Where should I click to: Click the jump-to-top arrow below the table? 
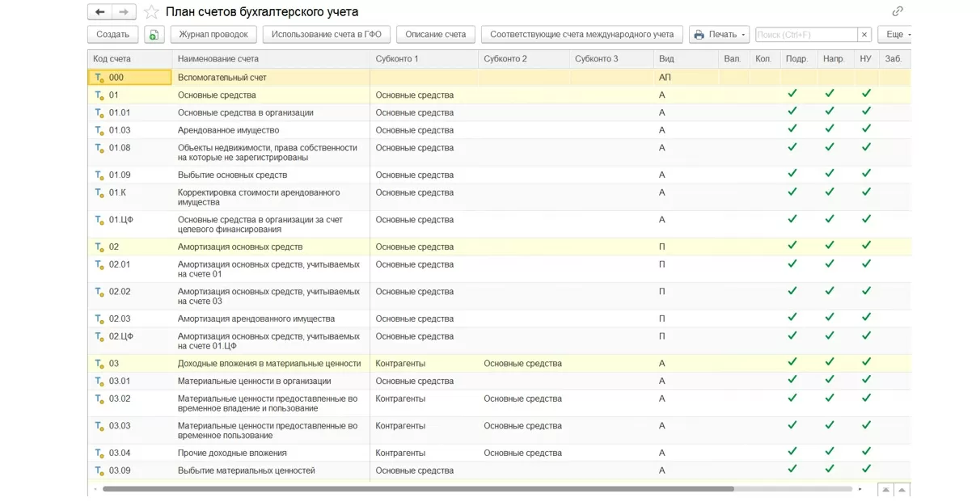(886, 490)
